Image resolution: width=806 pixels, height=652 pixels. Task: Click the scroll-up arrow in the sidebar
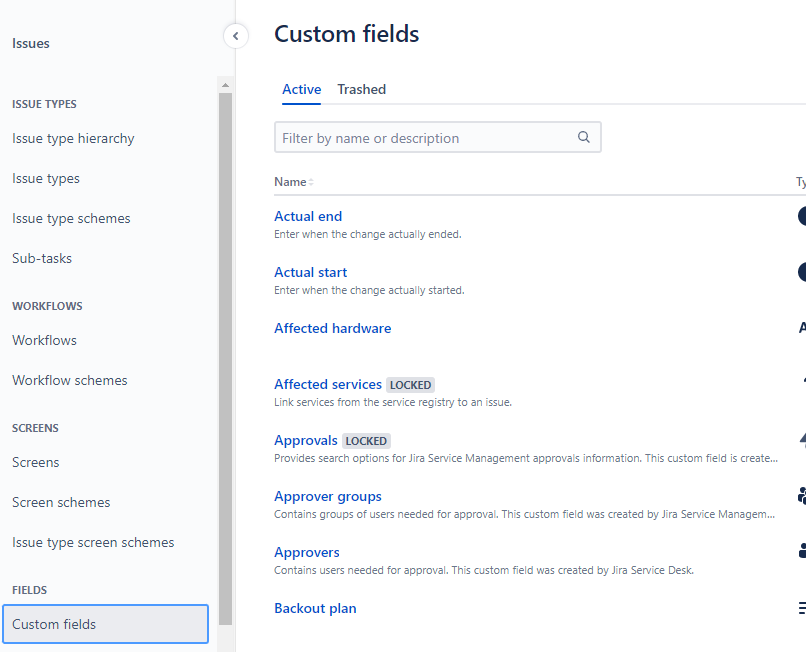(225, 85)
